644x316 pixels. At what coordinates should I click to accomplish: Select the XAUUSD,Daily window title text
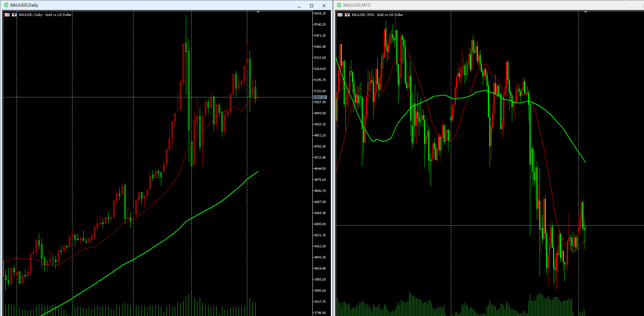[24, 5]
